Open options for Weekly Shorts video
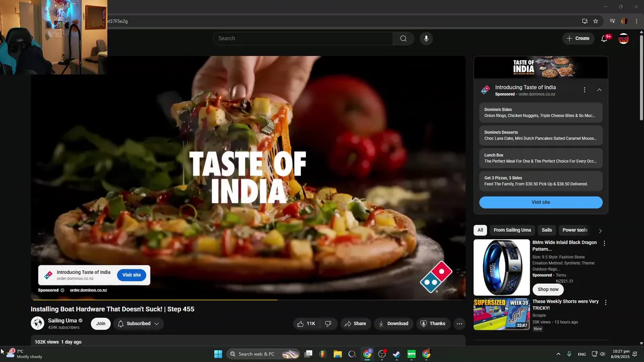This screenshot has height=362, width=644. click(605, 303)
